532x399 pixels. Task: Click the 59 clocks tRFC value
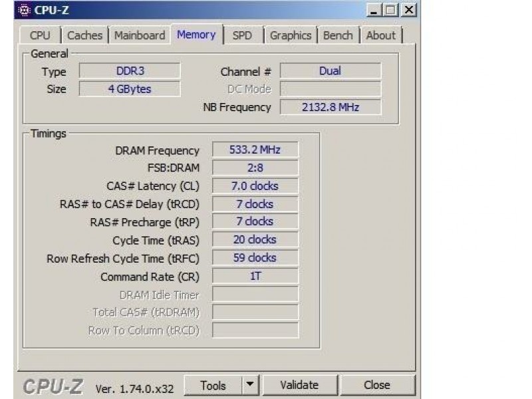(255, 257)
